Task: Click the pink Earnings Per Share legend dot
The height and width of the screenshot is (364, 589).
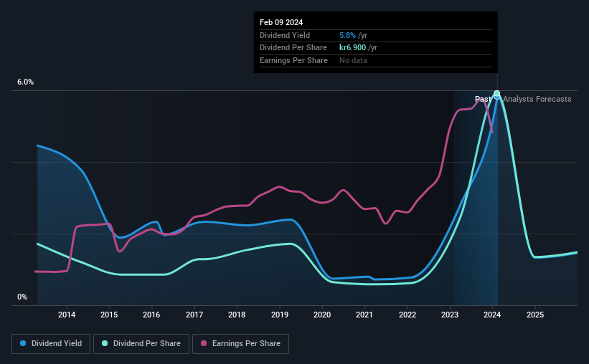Action: [204, 343]
